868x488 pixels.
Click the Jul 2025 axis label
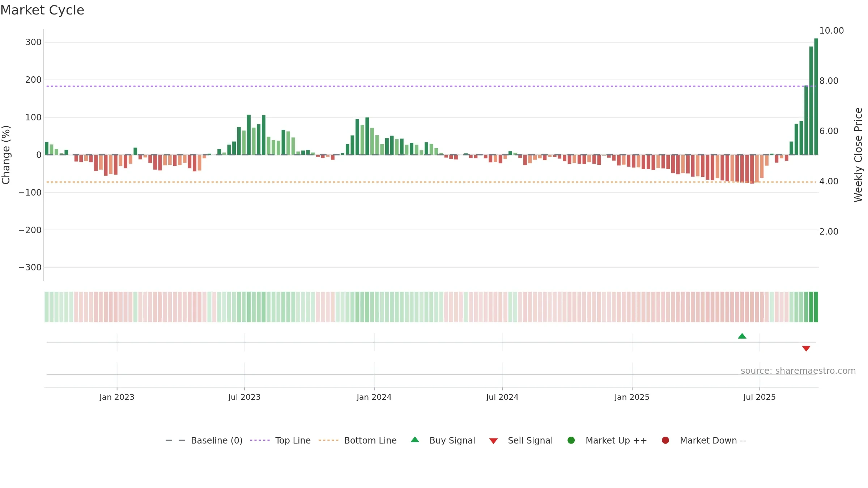coord(759,397)
